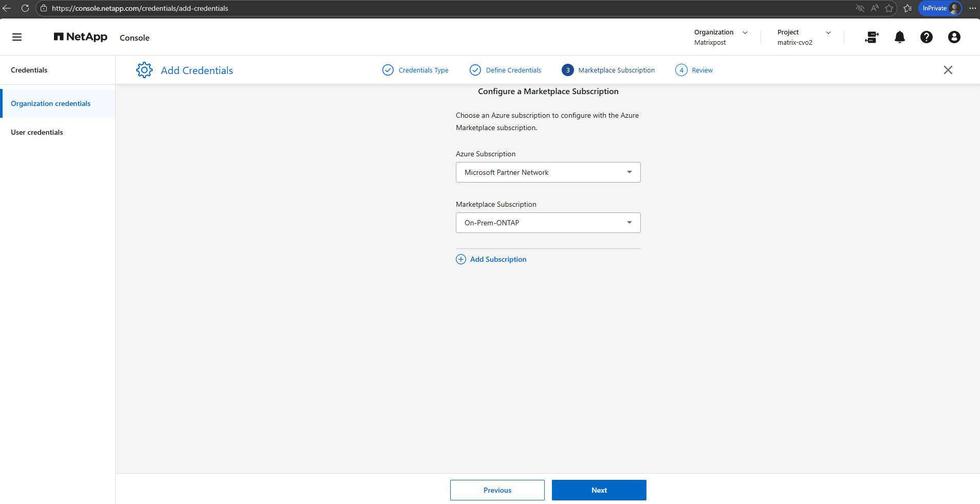Screen dimensions: 980x504
Task: Close the Add Credentials wizard
Action: [948, 70]
